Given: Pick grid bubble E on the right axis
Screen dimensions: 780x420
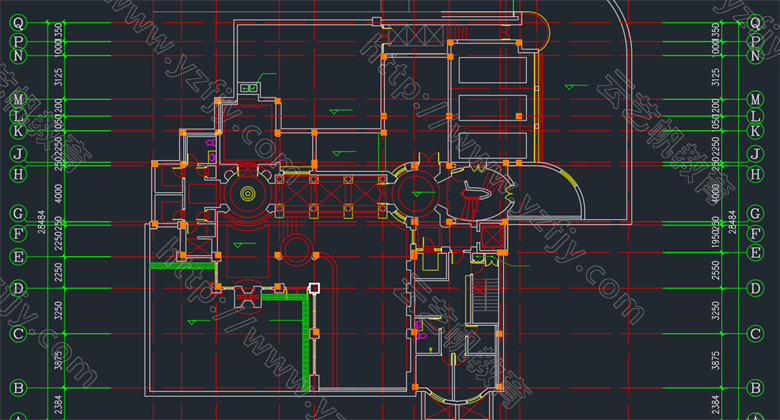Looking at the screenshot, I should [755, 253].
